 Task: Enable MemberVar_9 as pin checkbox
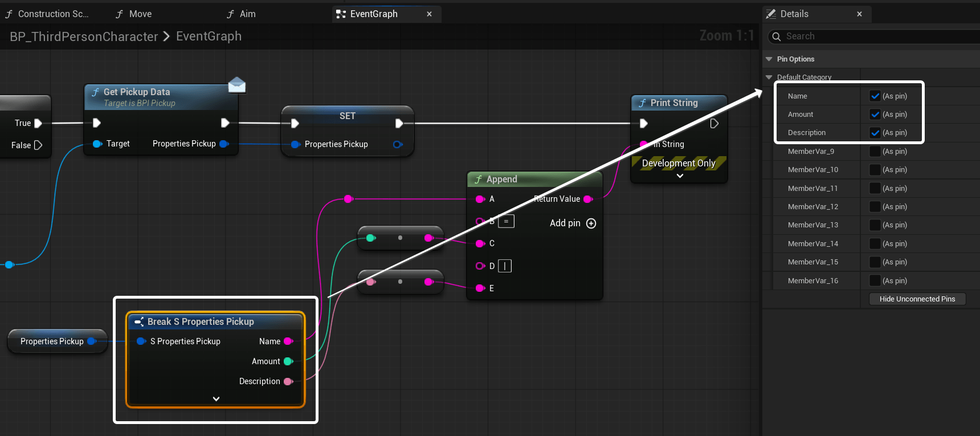875,152
